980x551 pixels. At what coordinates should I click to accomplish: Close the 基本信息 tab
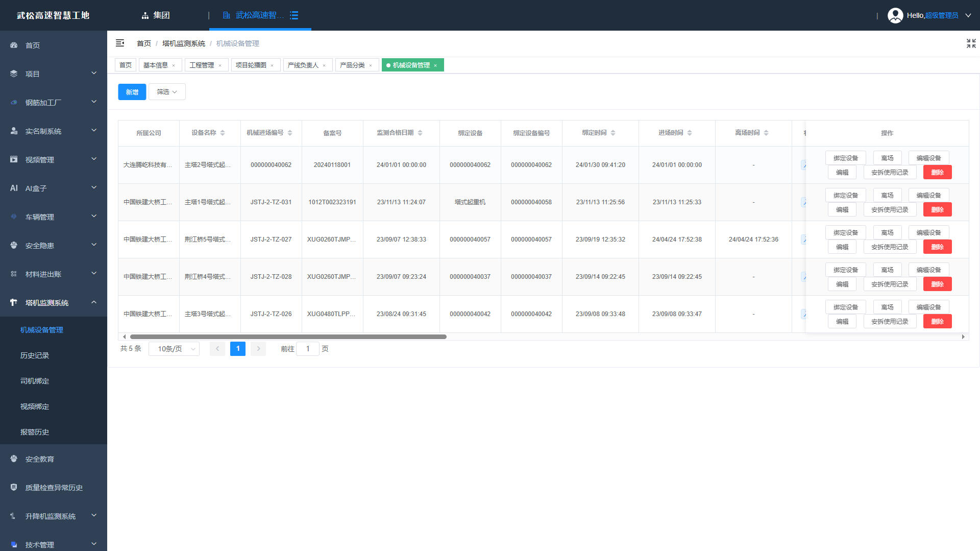click(x=174, y=65)
